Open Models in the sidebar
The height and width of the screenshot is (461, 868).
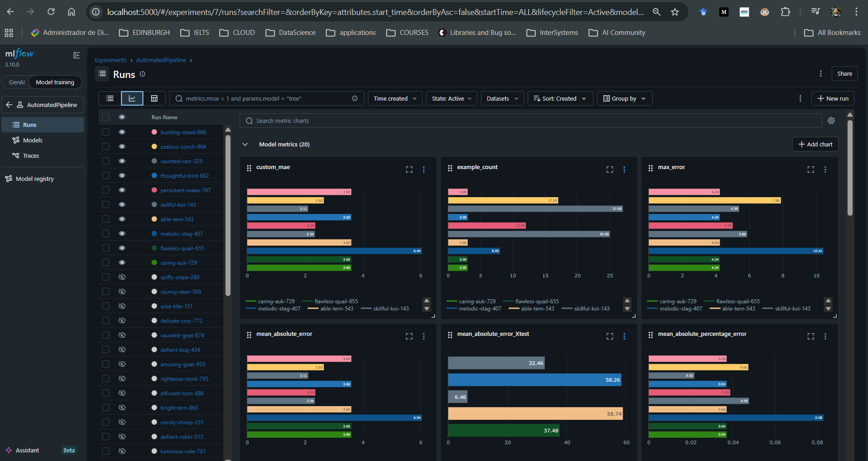(33, 140)
